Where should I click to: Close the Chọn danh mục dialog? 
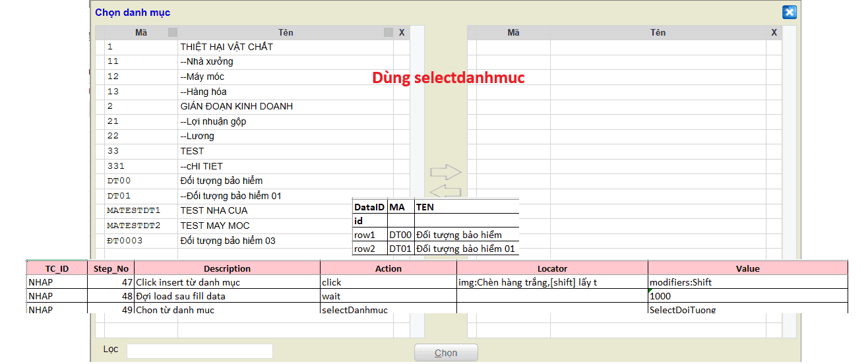(x=789, y=12)
